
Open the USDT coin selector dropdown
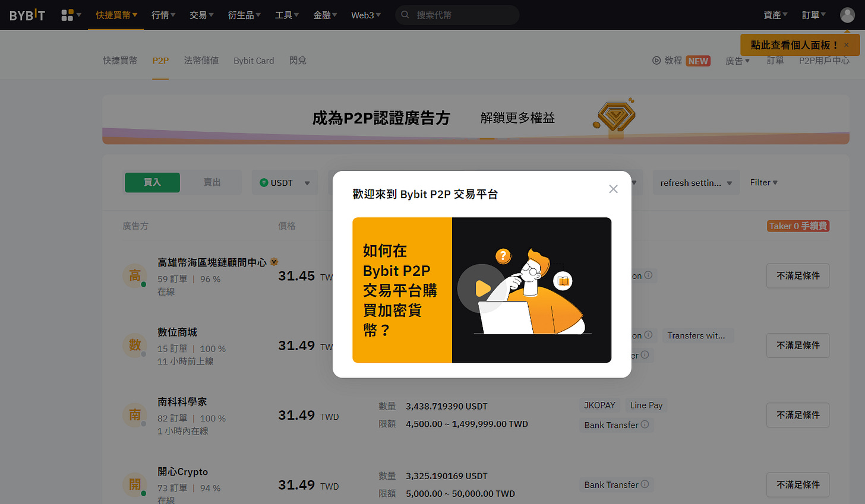285,183
